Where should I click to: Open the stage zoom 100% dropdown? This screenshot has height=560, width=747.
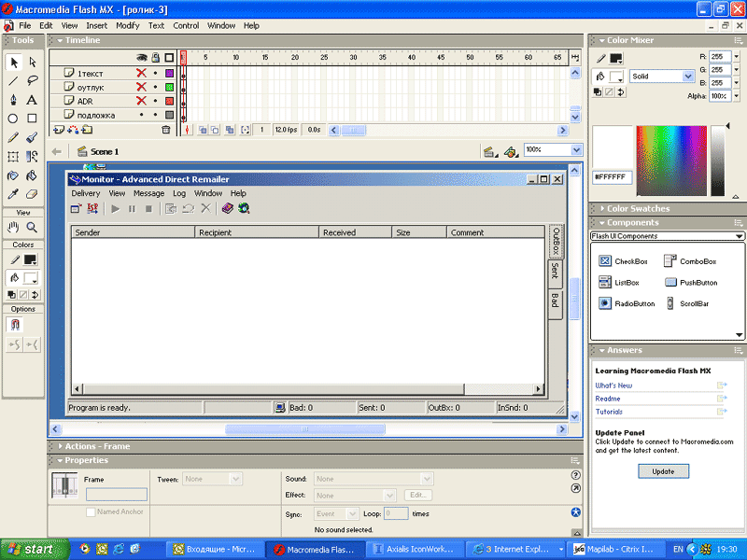(x=576, y=150)
